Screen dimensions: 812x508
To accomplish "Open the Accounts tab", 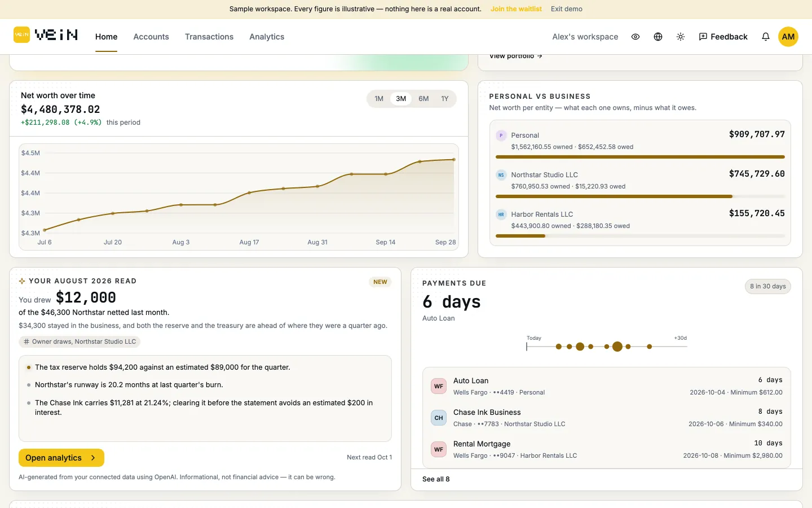I will [151, 37].
